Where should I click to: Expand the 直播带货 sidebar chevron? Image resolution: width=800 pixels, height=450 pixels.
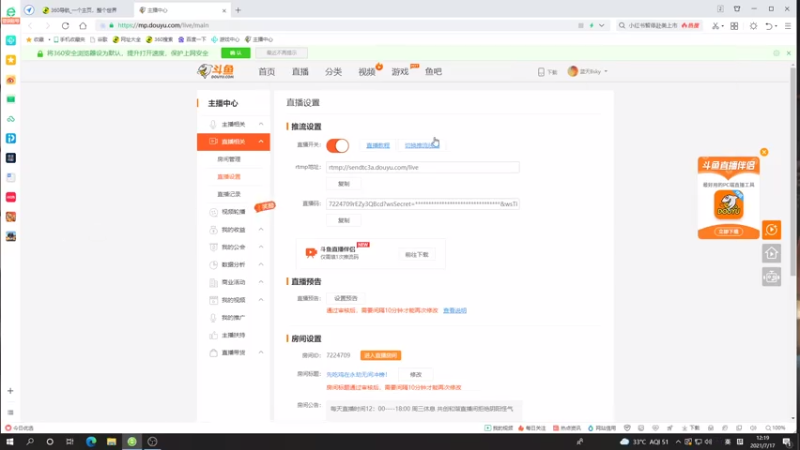coord(261,353)
